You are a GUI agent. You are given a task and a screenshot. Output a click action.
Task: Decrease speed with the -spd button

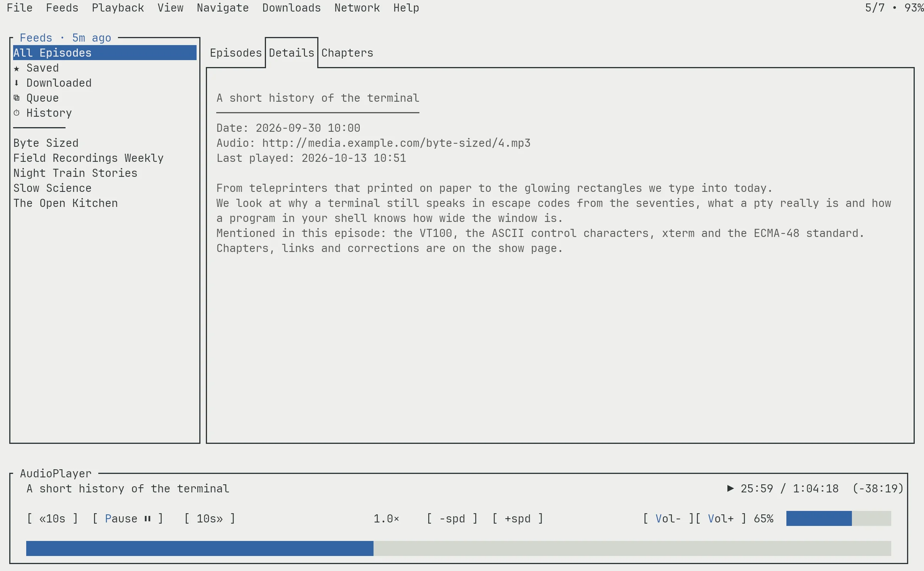(x=452, y=519)
